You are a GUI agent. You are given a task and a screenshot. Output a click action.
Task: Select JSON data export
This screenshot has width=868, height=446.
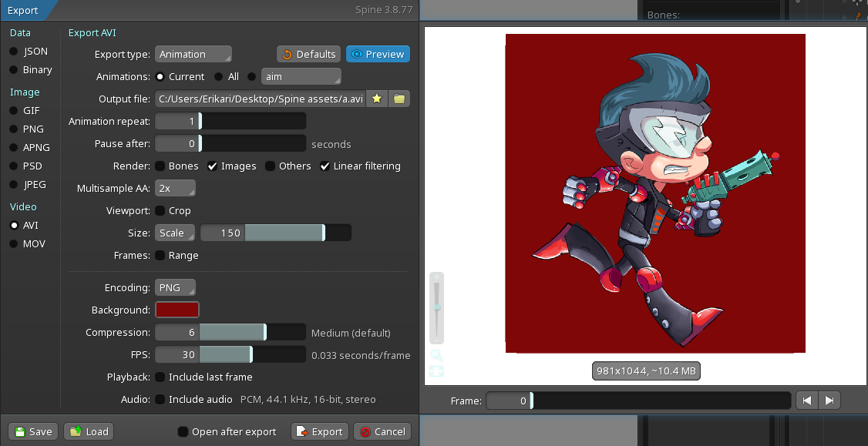pos(14,52)
